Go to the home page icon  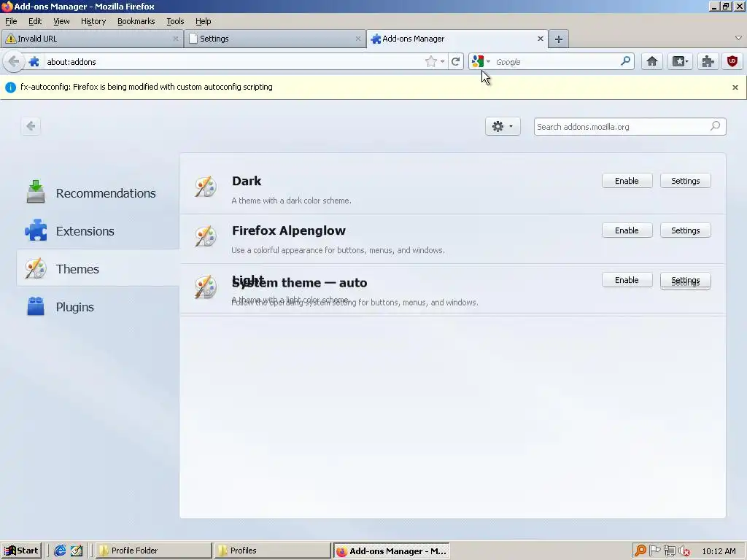[x=651, y=61]
